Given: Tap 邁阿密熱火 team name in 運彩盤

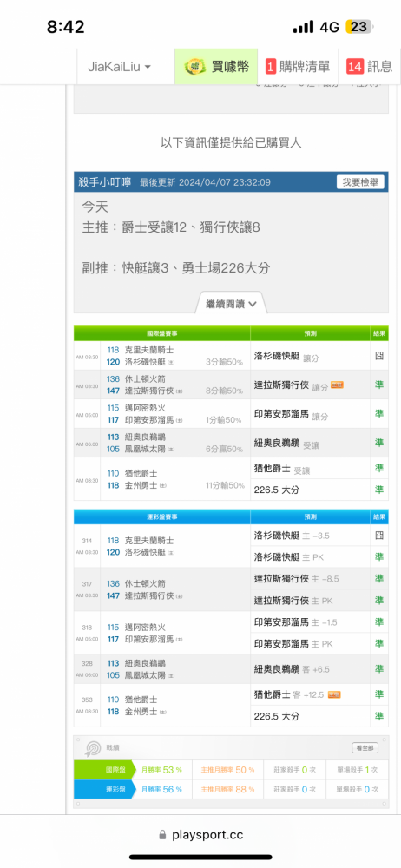Looking at the screenshot, I should tap(143, 628).
